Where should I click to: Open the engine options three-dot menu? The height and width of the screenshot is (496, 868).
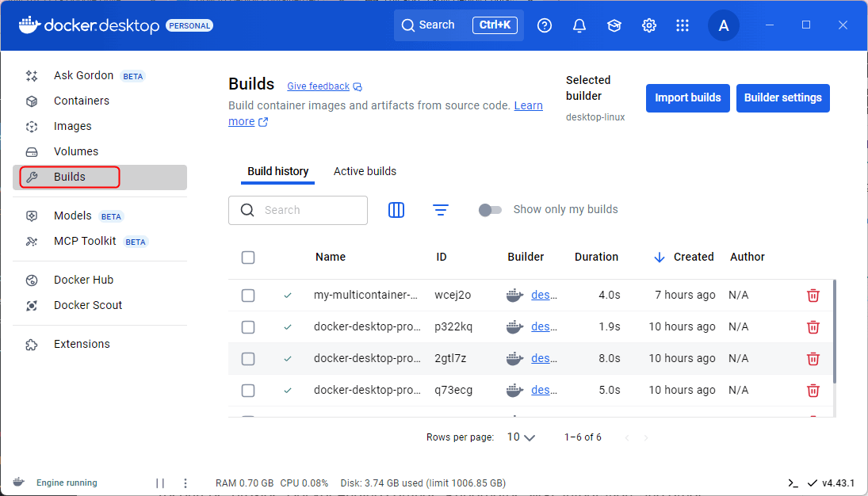coord(185,483)
